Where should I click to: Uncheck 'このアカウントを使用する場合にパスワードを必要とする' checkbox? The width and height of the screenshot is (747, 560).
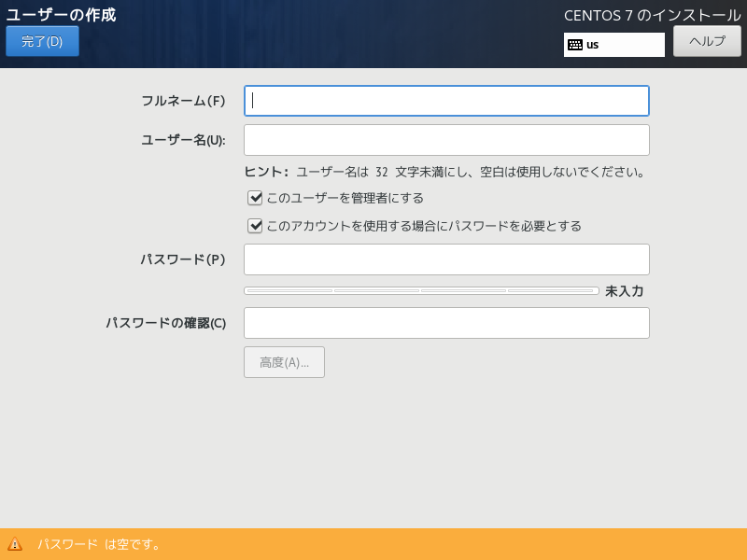pos(255,226)
